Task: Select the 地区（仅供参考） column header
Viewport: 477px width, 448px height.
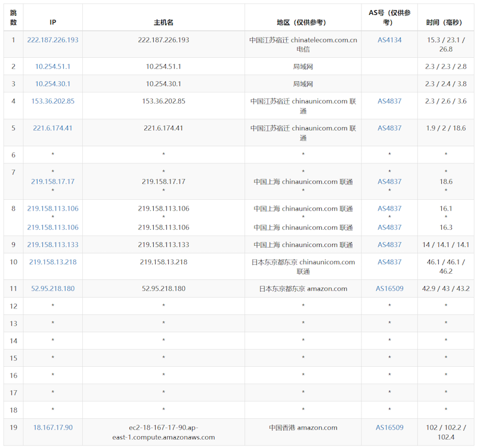Action: 303,22
